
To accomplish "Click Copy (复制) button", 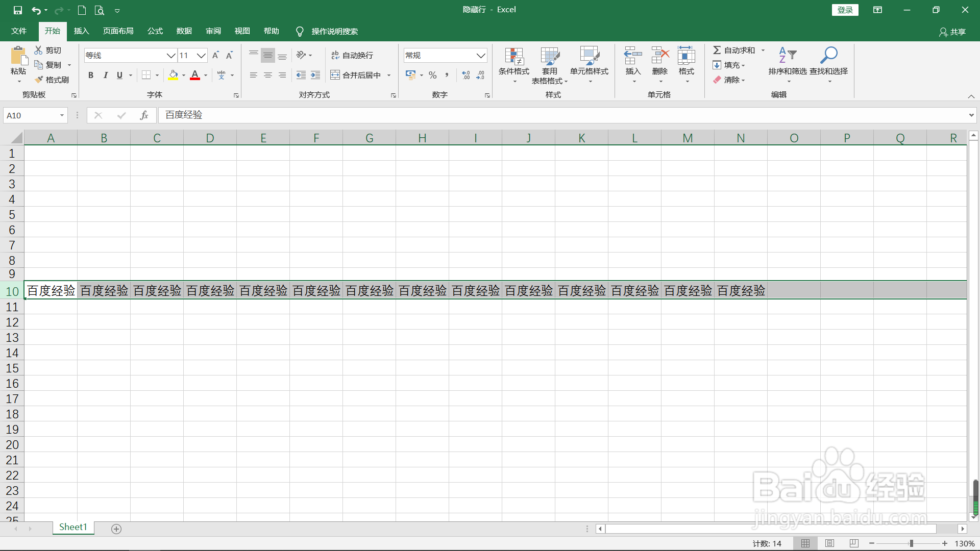I will (x=48, y=65).
